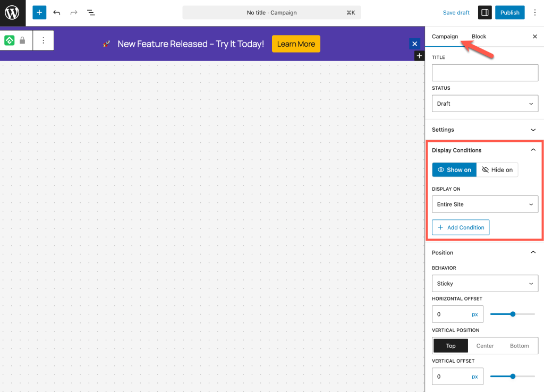Switch to the Block tab
Screen dimensions: 544x392
pos(479,37)
